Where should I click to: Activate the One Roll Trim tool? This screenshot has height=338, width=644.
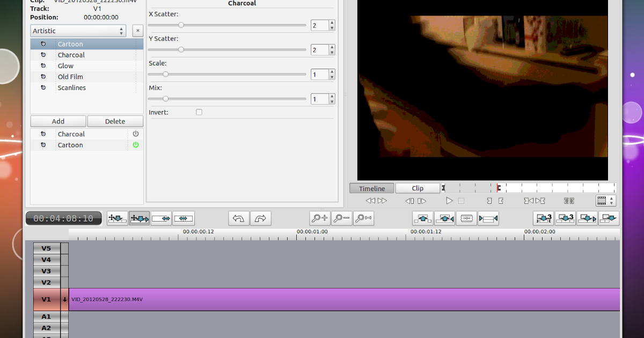click(x=161, y=218)
